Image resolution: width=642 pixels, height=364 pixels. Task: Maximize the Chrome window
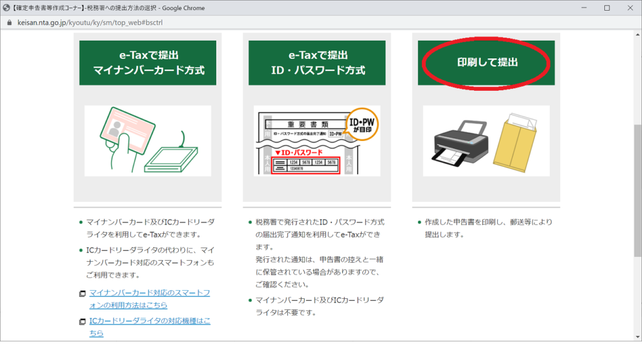(x=607, y=8)
